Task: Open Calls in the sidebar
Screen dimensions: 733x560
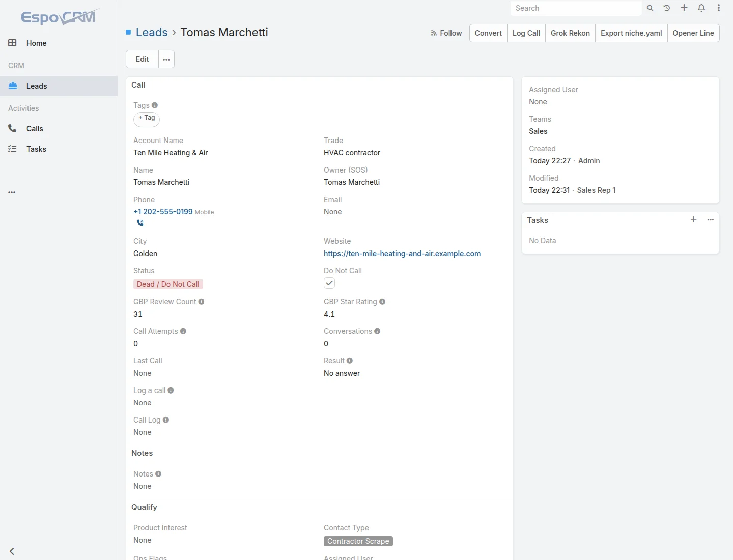Action: tap(59, 129)
